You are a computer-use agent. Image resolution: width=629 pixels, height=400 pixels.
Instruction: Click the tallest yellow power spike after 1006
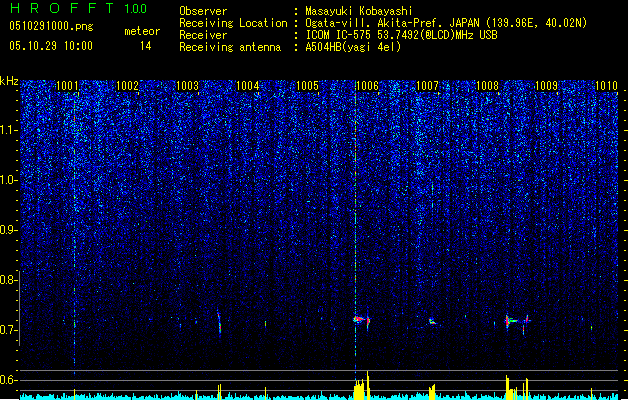click(x=368, y=385)
